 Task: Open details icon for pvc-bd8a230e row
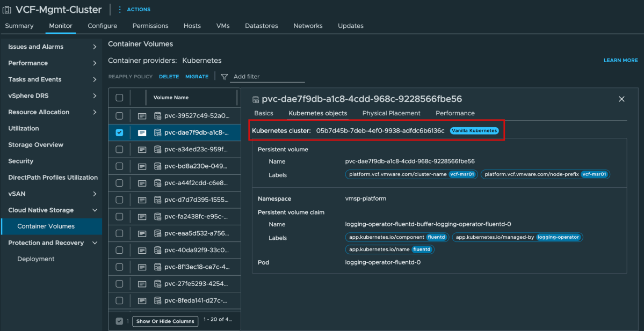pyautogui.click(x=142, y=166)
